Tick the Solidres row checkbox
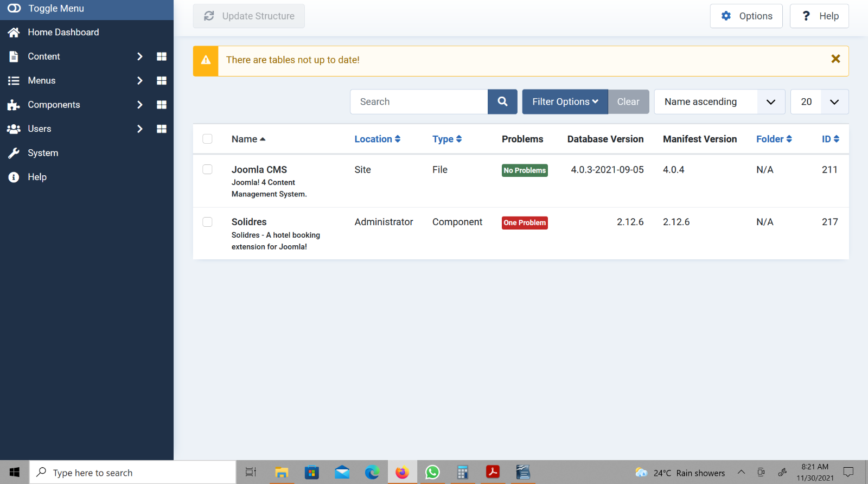Viewport: 868px width, 484px height. pos(207,222)
